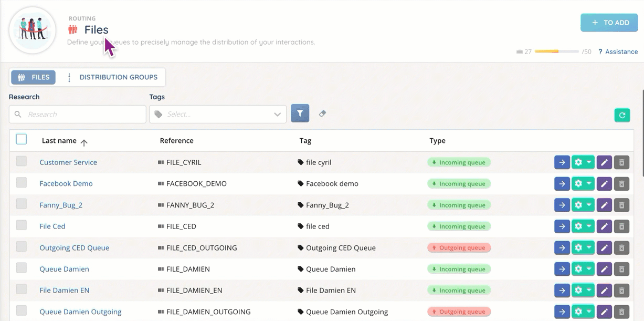Open gear settings dropdown for Customer Service
Image resolution: width=644 pixels, height=321 pixels.
tap(583, 162)
